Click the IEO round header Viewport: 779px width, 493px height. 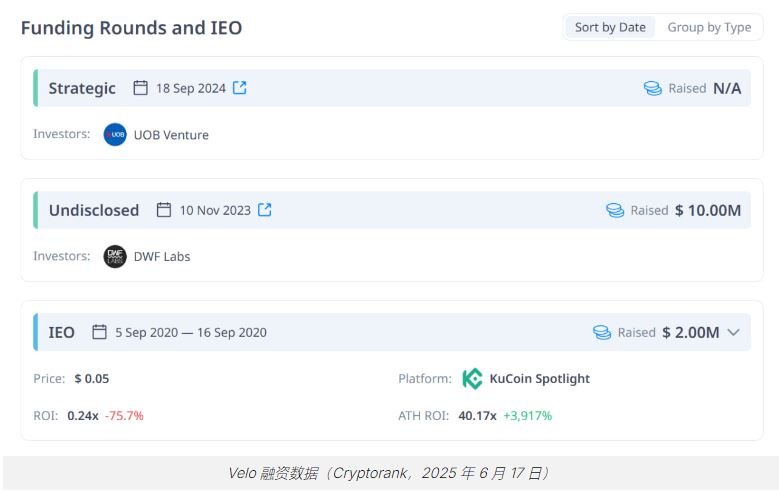click(392, 332)
